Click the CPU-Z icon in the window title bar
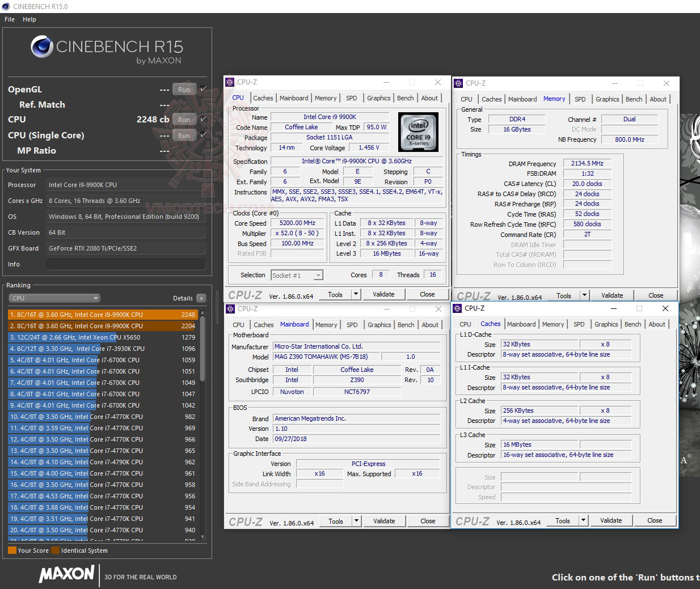This screenshot has width=700, height=589. click(231, 82)
